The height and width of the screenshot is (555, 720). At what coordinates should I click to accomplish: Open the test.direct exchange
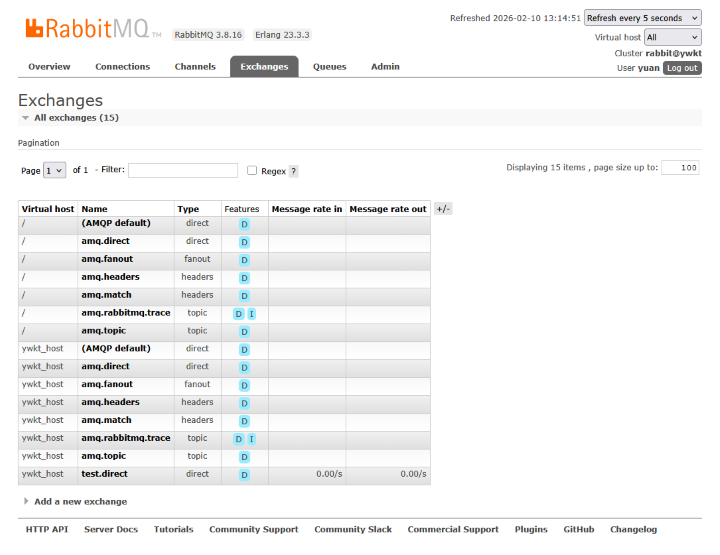click(105, 474)
